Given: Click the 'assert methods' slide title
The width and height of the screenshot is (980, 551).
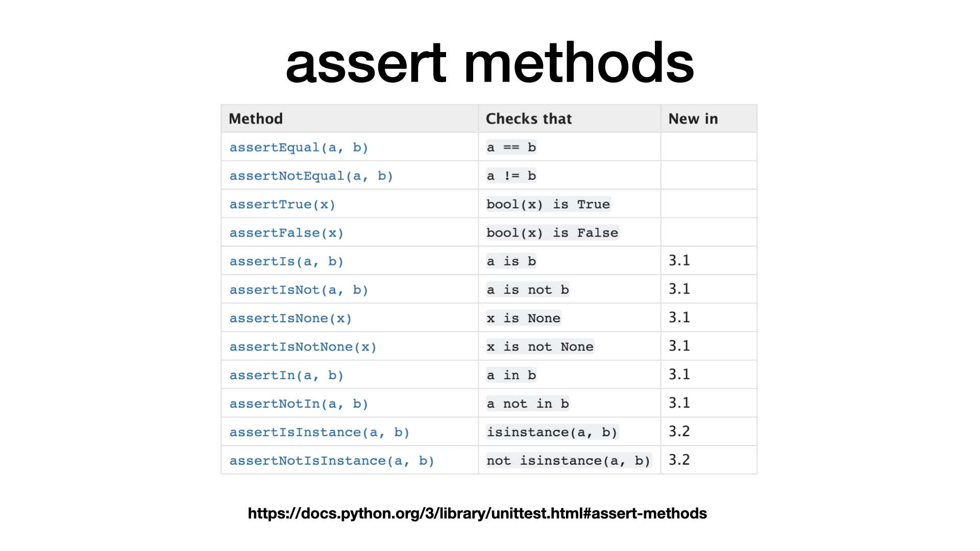Looking at the screenshot, I should (489, 62).
